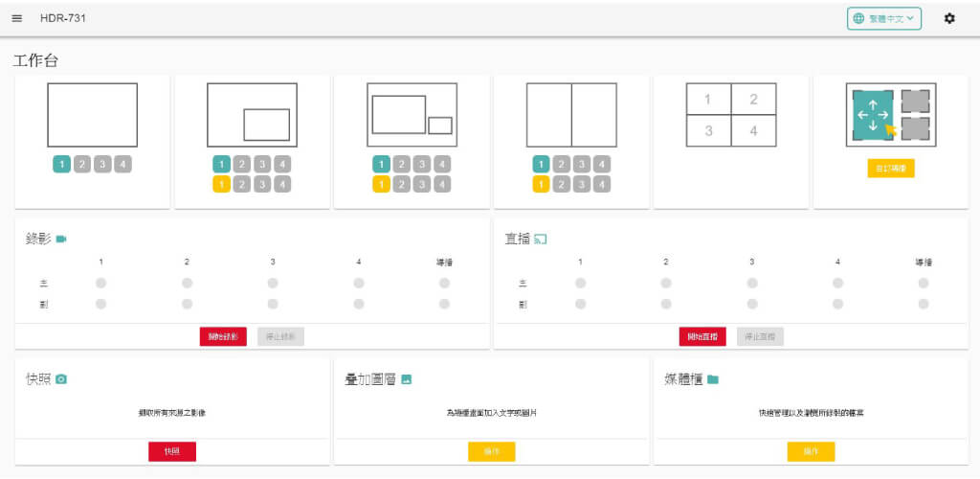
Task: Choose source 2 under the full-screen layout
Action: point(82,164)
